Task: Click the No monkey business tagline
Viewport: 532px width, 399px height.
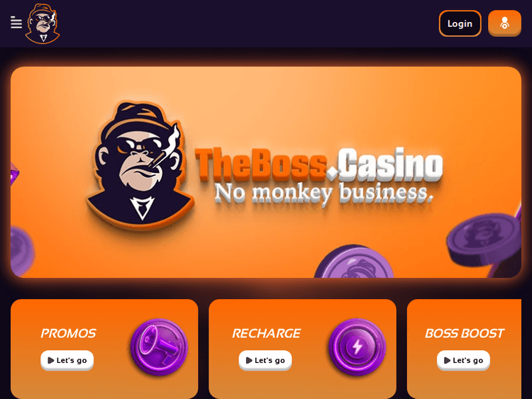Action: 324,194
